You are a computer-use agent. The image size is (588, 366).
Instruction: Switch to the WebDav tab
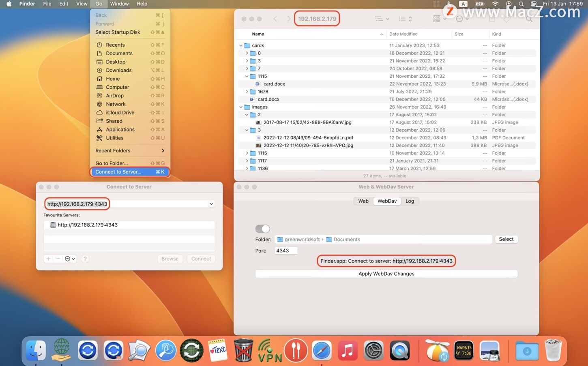[387, 201]
